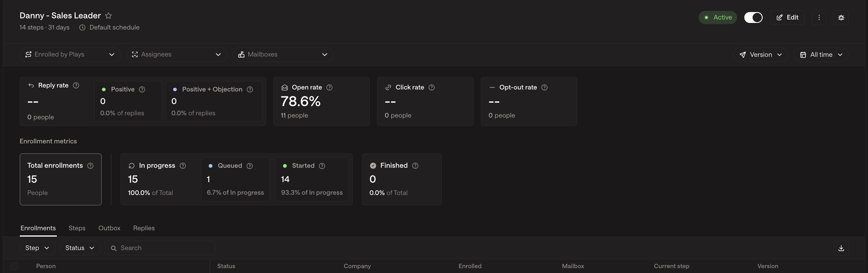Check the select-all checkbox beside Person
The height and width of the screenshot is (273, 868).
[14, 266]
